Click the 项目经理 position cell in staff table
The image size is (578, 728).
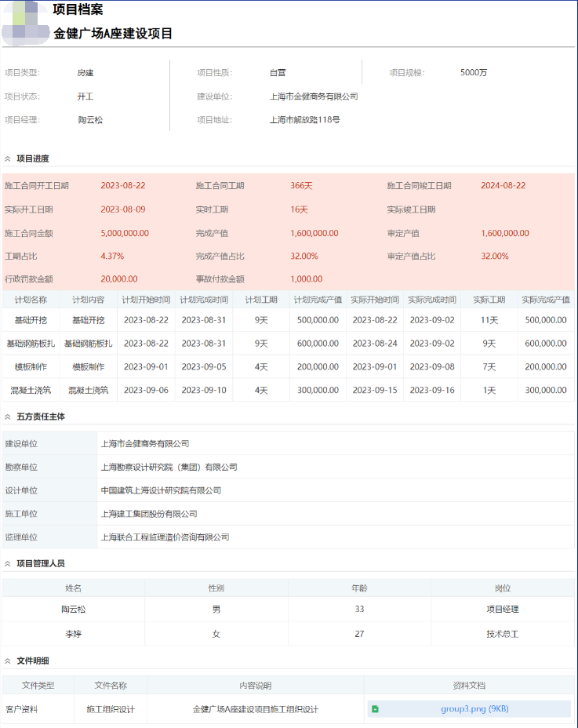(x=503, y=609)
